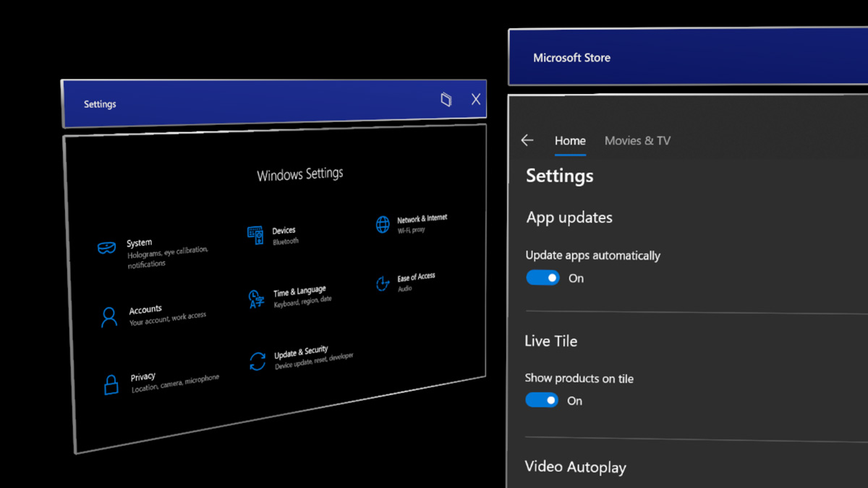
Task: Select Update & Security settings text
Action: pyautogui.click(x=301, y=353)
